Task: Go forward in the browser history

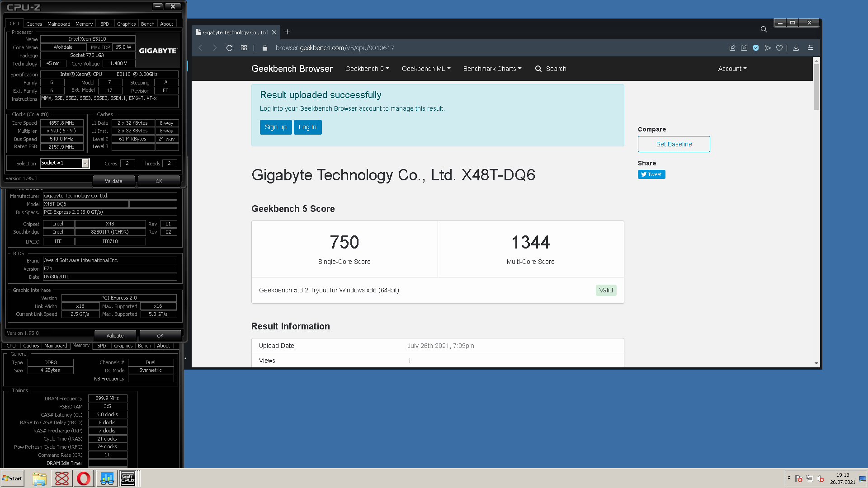Action: 215,48
